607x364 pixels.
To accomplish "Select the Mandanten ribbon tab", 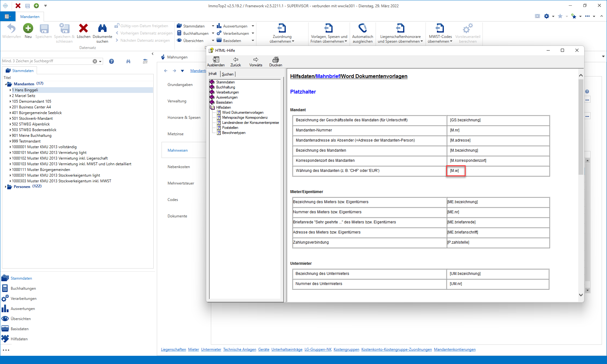I will (x=30, y=16).
